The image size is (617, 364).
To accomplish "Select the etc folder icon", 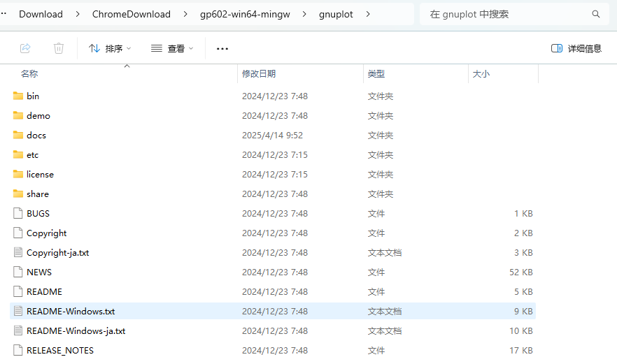I will click(17, 154).
